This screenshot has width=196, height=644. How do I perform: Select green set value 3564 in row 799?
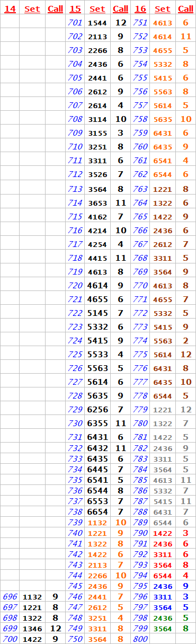point(162,628)
